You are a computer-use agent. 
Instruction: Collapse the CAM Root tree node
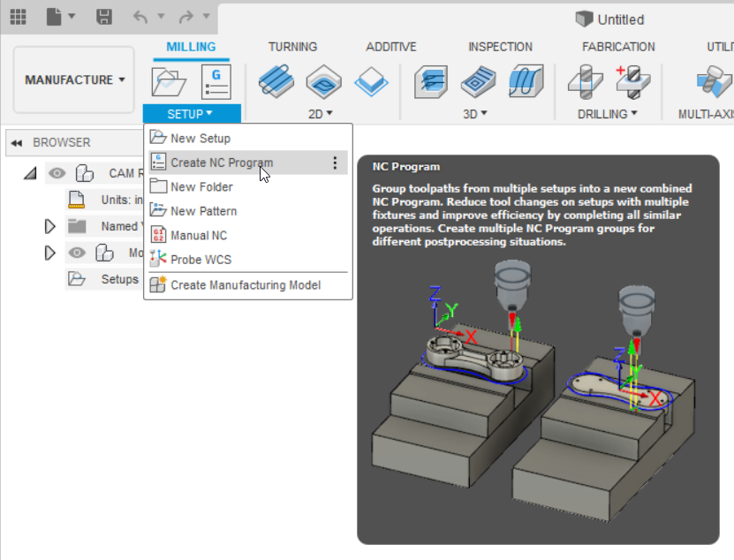(31, 174)
